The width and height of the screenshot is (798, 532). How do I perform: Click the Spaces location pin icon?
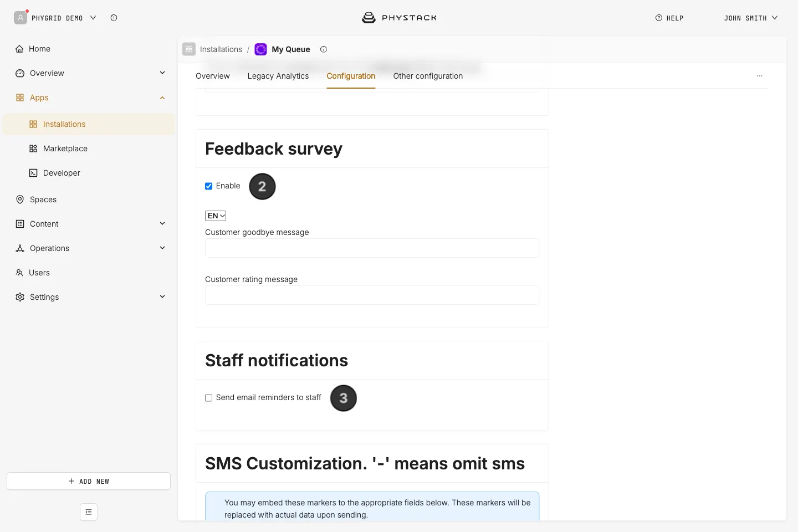click(x=20, y=199)
